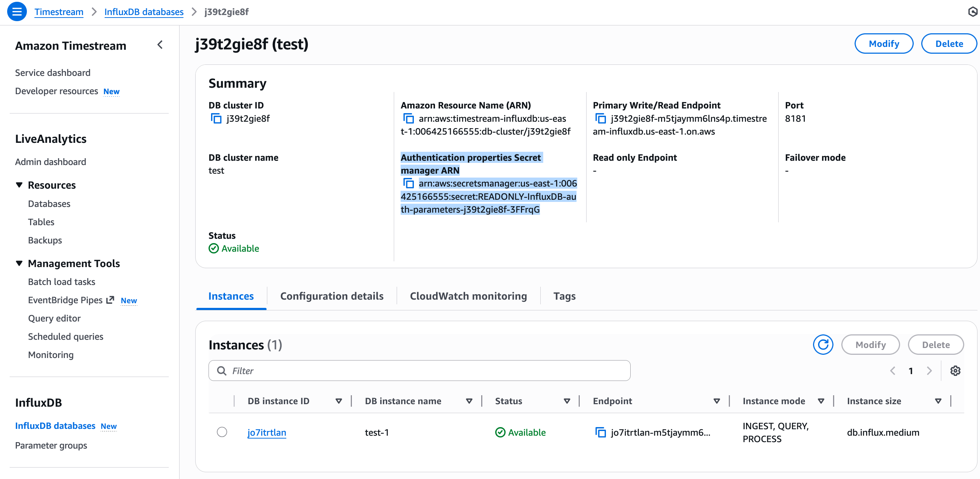Copy the jo7itrtlan instance endpoint
Viewport: 980px width, 479px height.
tap(600, 432)
